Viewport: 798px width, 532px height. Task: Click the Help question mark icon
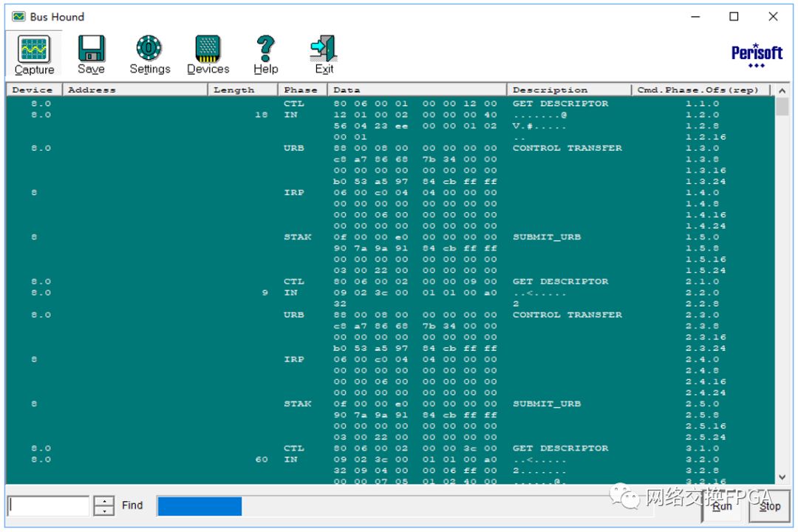(266, 48)
